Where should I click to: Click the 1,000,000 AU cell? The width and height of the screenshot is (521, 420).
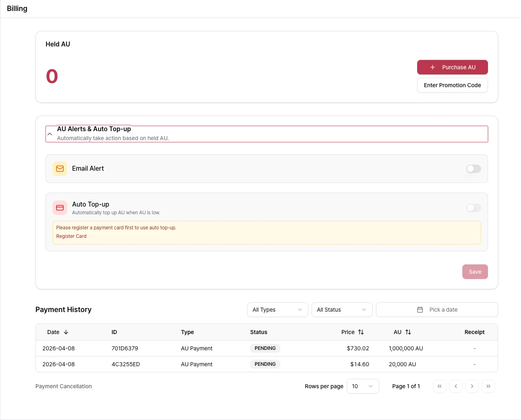[406, 348]
